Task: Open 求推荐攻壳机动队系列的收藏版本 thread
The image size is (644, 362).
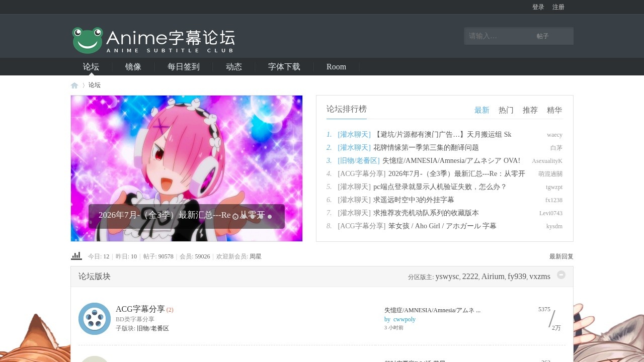Action: 426,213
